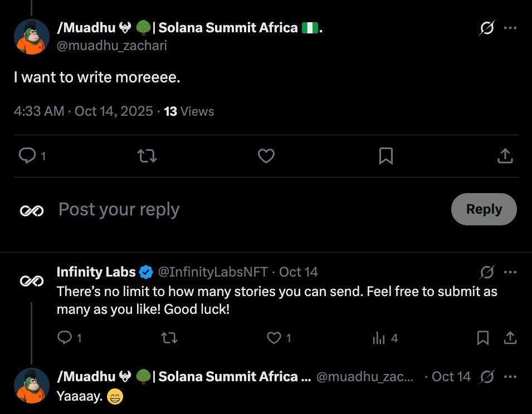The width and height of the screenshot is (532, 414).
Task: Click the Grok icon on main post
Action: click(487, 28)
